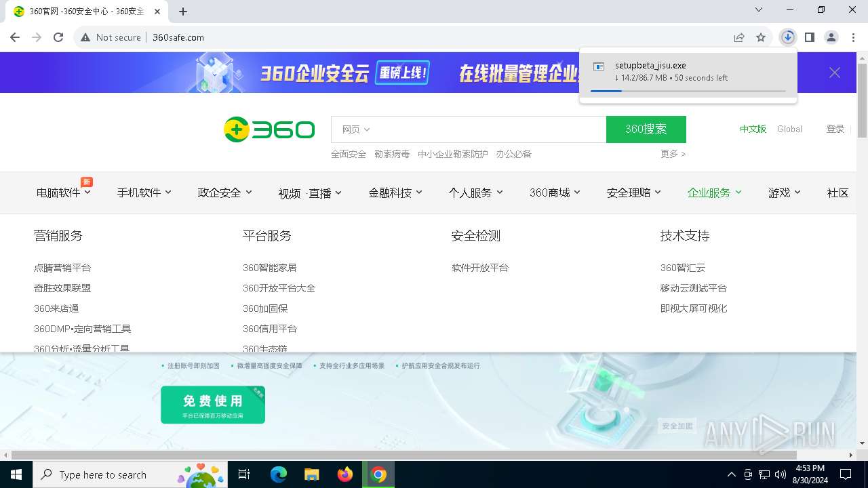Image resolution: width=868 pixels, height=488 pixels.
Task: Expand the 手机软件 menu
Action: pos(144,193)
